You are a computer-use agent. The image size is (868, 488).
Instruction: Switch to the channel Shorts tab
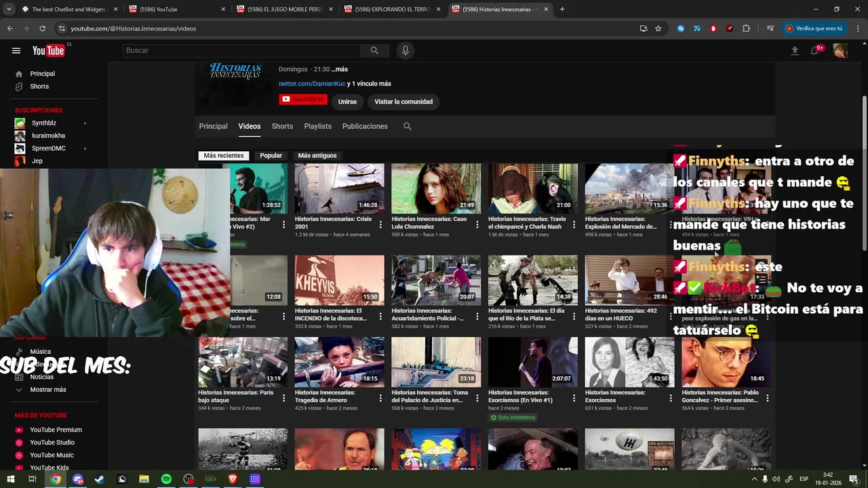point(282,126)
